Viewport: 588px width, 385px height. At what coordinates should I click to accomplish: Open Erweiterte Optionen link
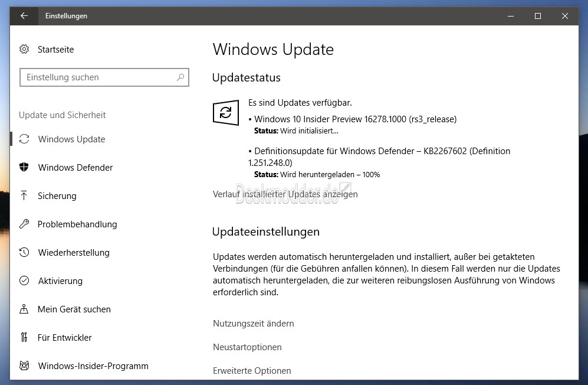point(252,371)
